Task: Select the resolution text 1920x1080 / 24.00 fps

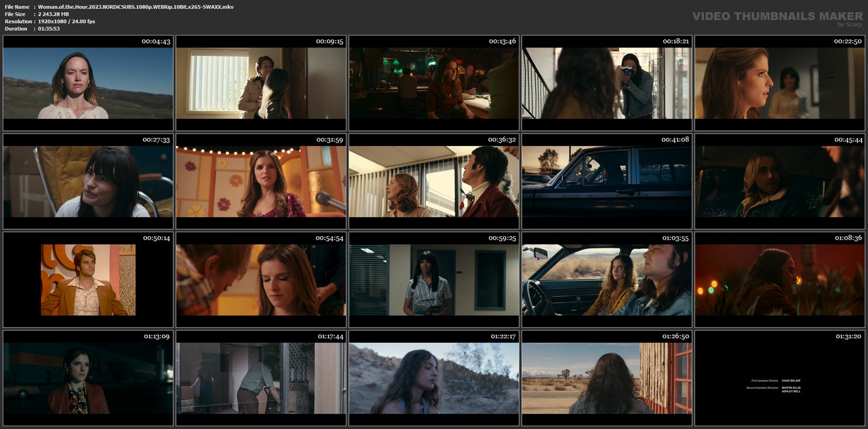Action: click(x=66, y=21)
